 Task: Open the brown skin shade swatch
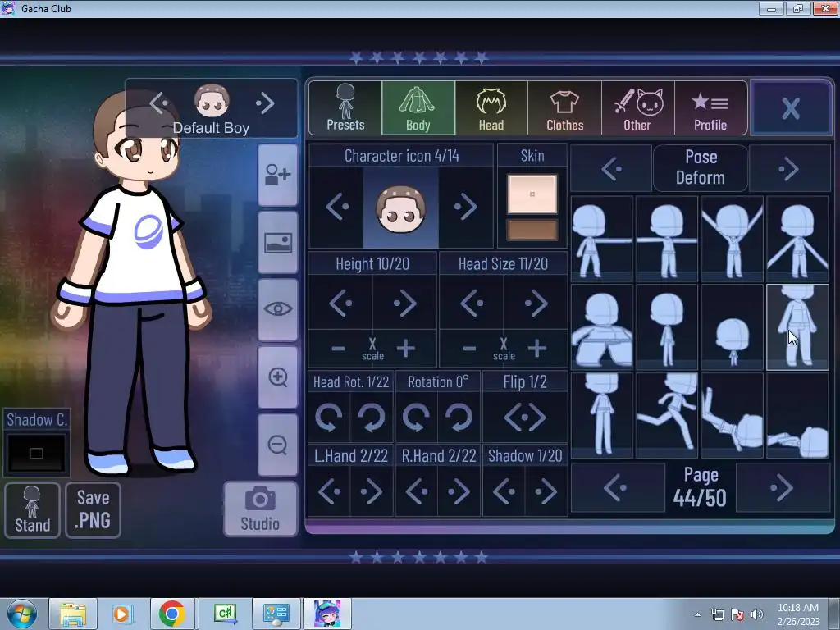[x=532, y=230]
